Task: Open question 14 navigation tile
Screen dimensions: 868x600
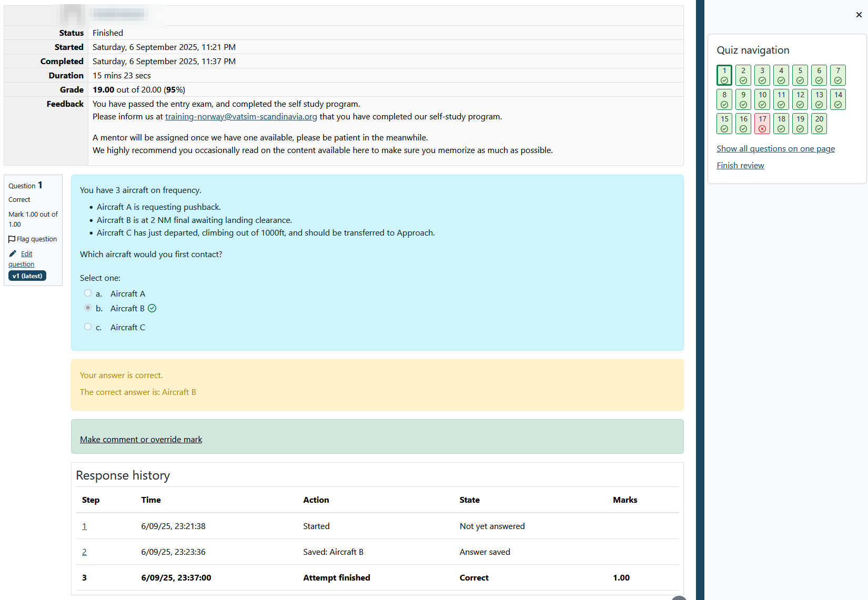Action: click(x=838, y=99)
